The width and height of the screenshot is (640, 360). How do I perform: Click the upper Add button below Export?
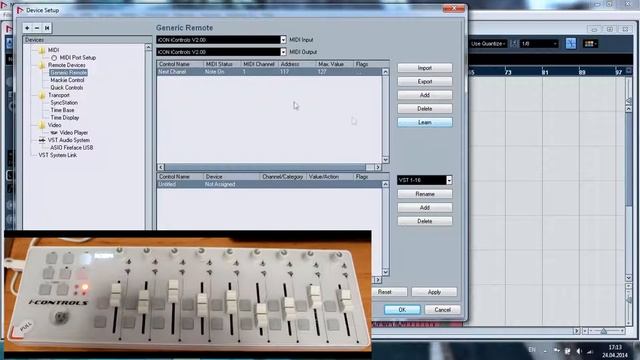424,95
